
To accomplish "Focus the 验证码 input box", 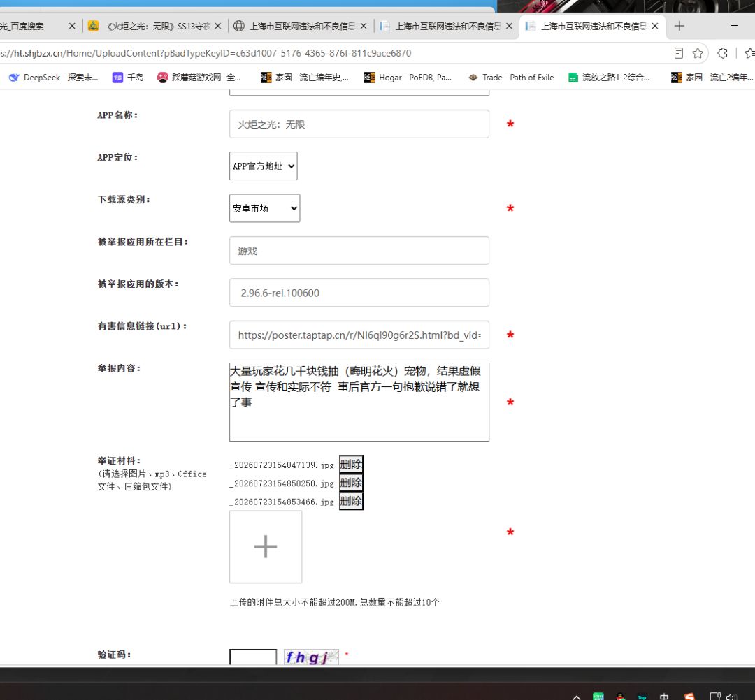I will (253, 657).
